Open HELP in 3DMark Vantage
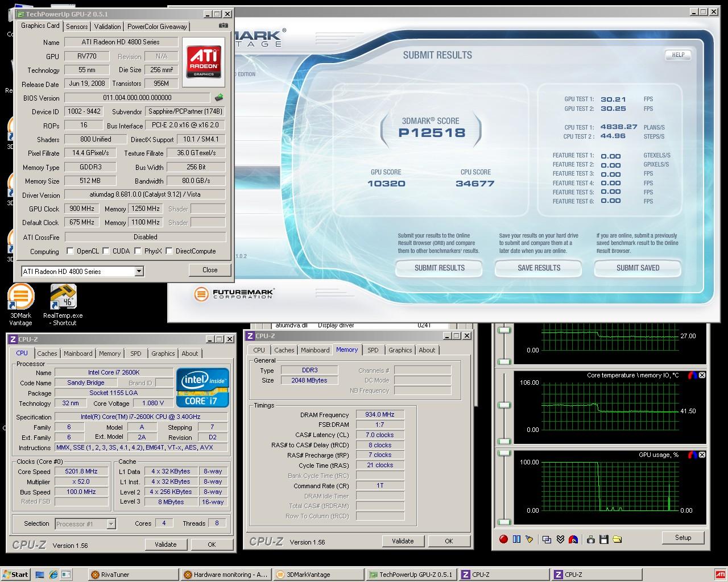The width and height of the screenshot is (728, 582). coord(678,55)
